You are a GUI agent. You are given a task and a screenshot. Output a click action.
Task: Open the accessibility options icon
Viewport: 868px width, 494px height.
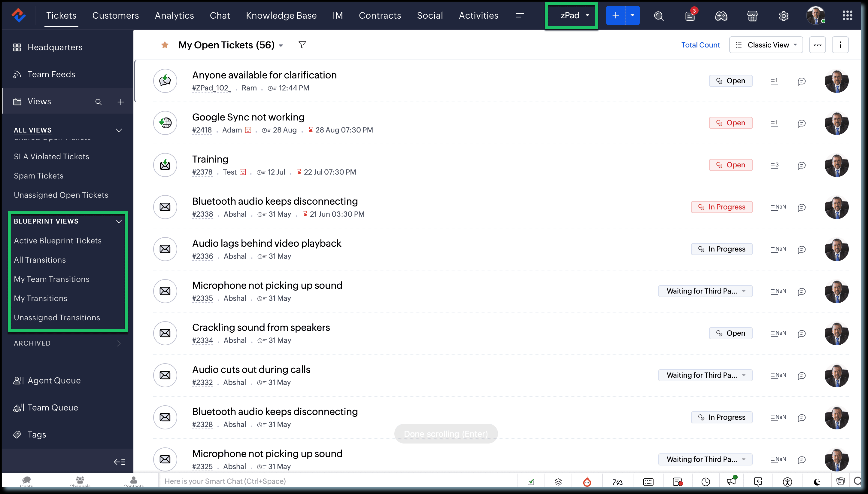point(787,481)
